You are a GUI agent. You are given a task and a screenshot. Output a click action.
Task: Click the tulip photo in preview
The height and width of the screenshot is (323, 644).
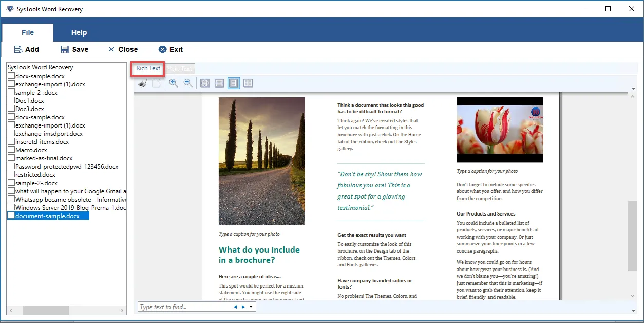pos(499,130)
